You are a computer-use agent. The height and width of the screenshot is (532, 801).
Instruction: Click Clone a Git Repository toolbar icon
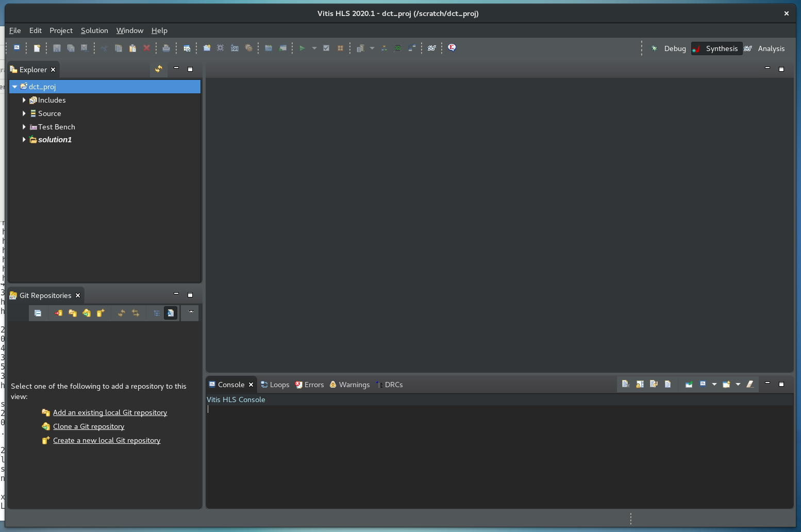coord(87,313)
